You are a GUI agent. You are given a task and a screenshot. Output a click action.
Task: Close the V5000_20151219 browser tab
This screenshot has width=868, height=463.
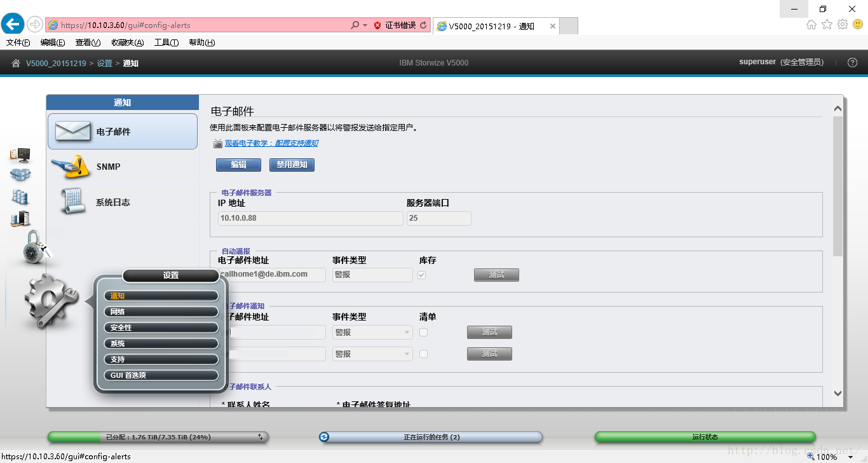[553, 26]
